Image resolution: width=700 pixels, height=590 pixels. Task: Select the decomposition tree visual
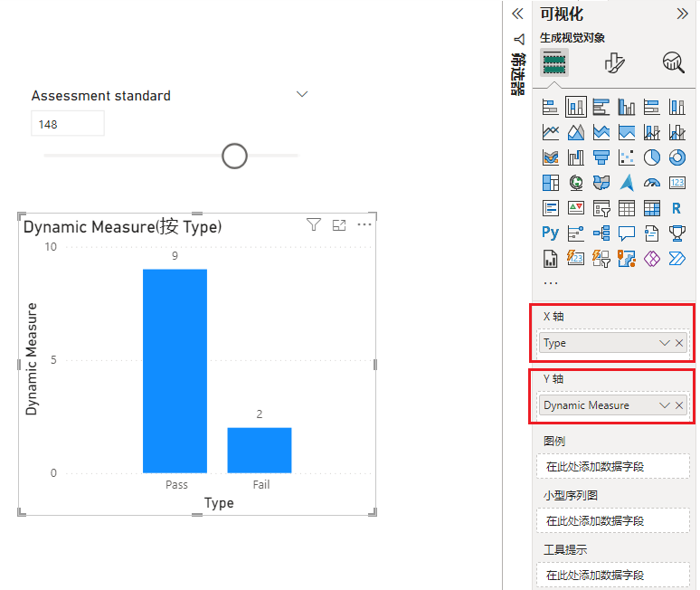coord(601,233)
